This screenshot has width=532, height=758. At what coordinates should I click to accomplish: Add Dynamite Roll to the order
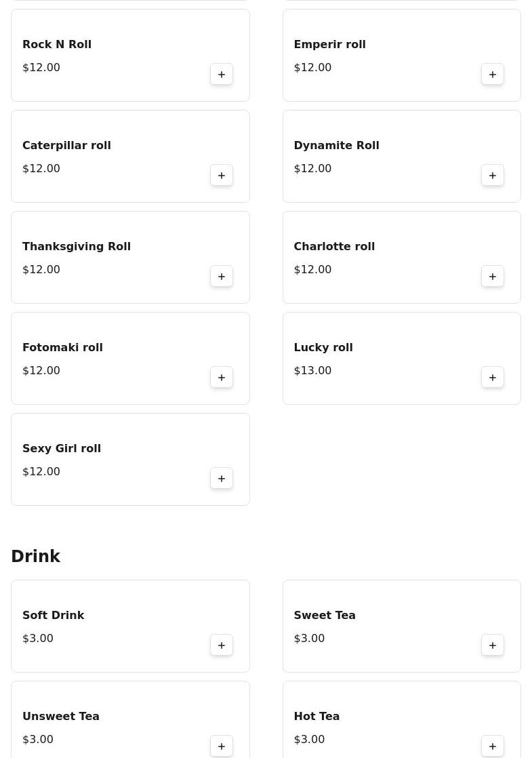click(493, 176)
